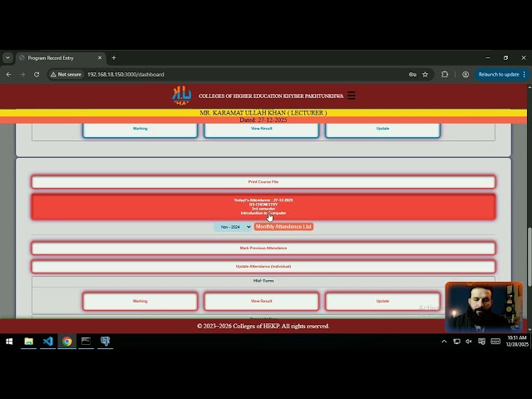The width and height of the screenshot is (532, 399).
Task: Reload the dashboard page
Action: click(37, 74)
